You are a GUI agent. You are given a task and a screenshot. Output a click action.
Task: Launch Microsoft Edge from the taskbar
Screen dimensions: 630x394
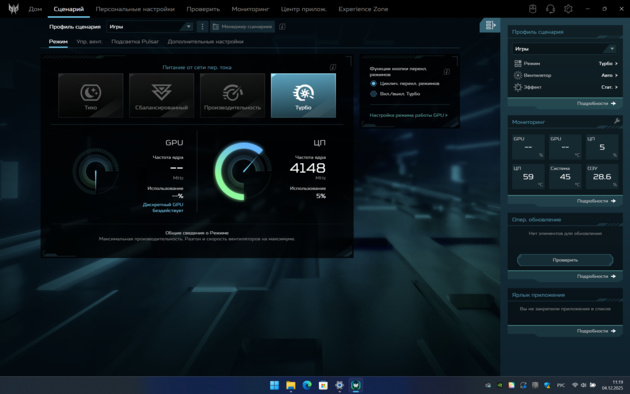coord(307,385)
